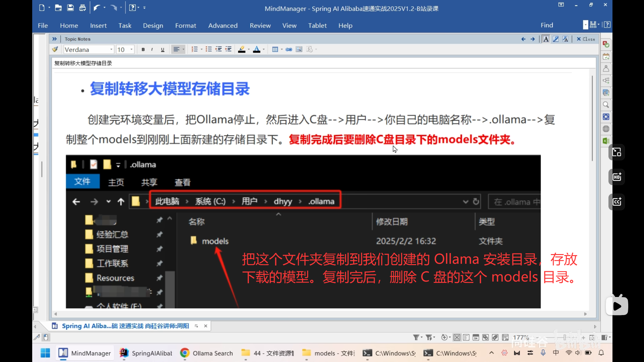The image size is (644, 362).
Task: Open Ollama Search from the taskbar
Action: click(206, 353)
